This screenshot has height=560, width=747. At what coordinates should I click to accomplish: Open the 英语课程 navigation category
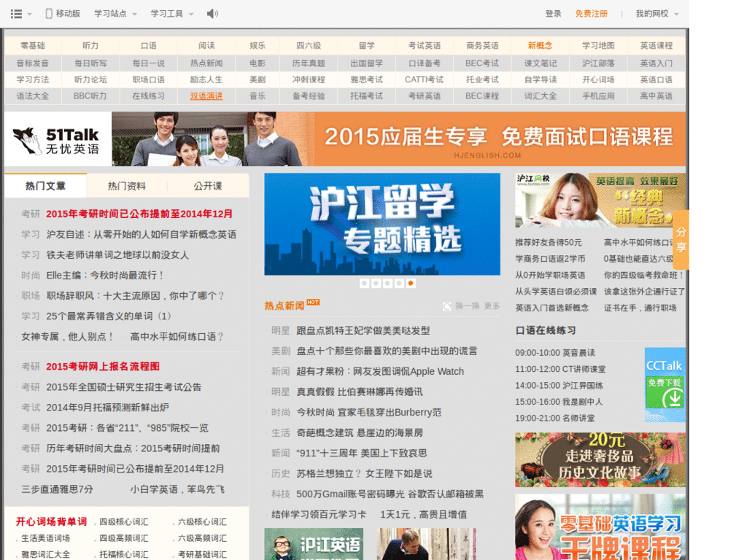click(657, 46)
